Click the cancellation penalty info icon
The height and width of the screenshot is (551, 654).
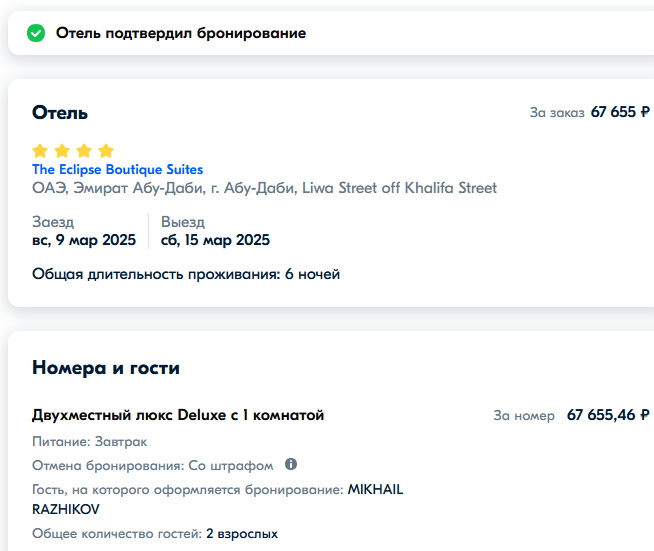click(x=291, y=465)
